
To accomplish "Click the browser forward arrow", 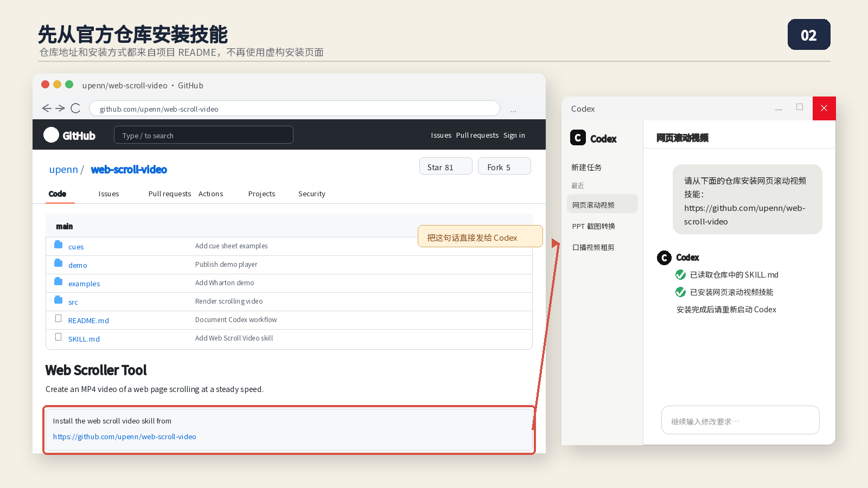I will coord(60,108).
